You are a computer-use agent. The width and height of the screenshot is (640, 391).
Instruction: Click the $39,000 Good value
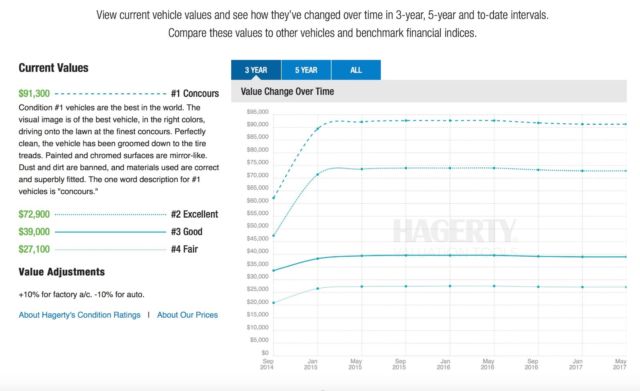34,232
